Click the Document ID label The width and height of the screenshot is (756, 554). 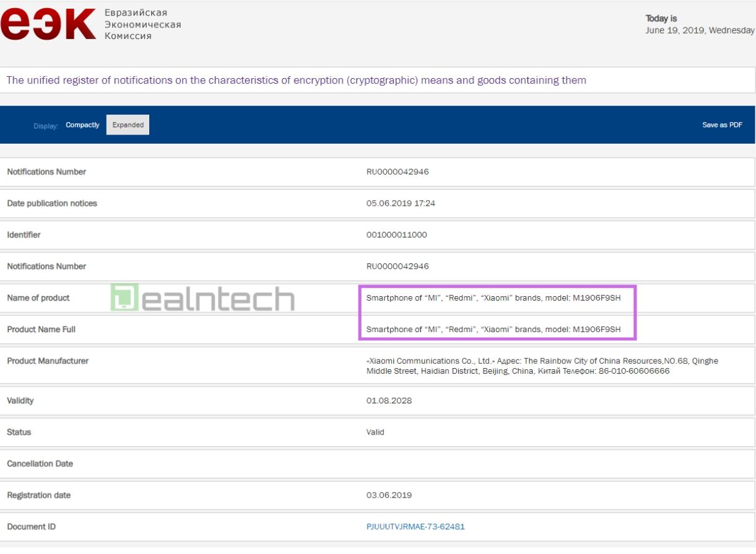(31, 527)
